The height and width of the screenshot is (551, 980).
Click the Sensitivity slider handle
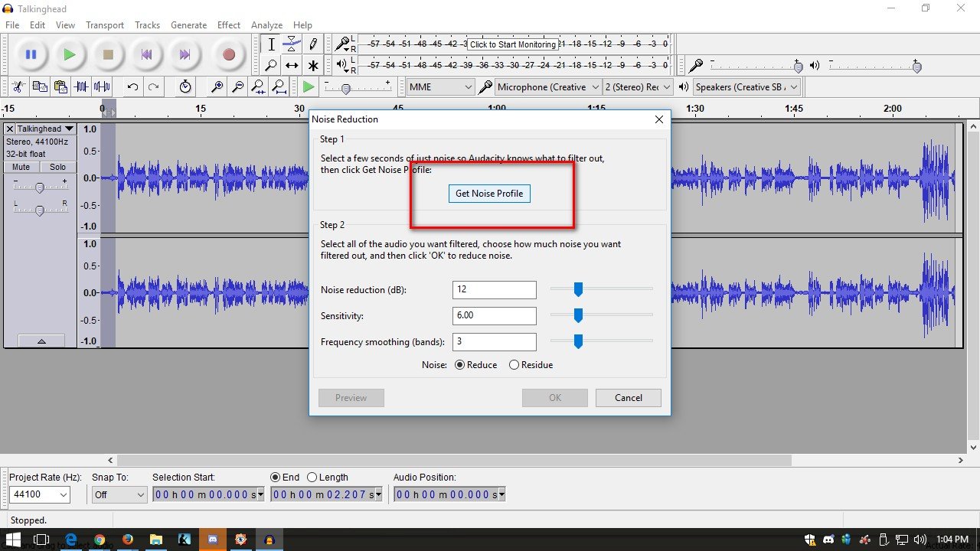point(579,315)
